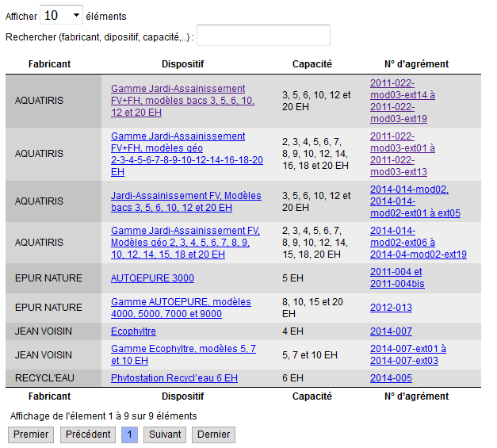Click the Dernier pagination button
Screen dimensions: 497x448
pos(213,435)
